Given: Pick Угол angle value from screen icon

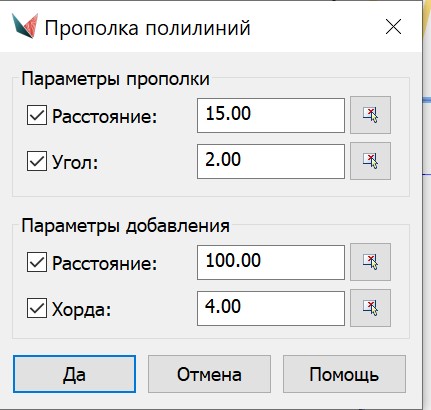Looking at the screenshot, I should 370,161.
